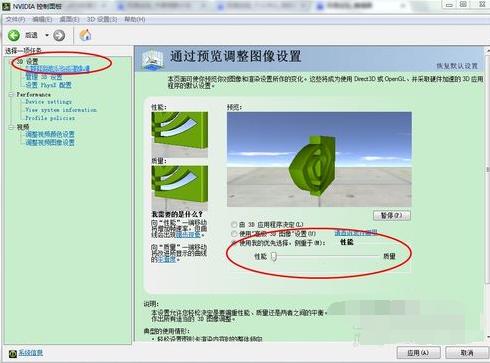Viewport: 490px width, 363px height.
Task: Click the green Back arrow button
Action: [x=14, y=35]
